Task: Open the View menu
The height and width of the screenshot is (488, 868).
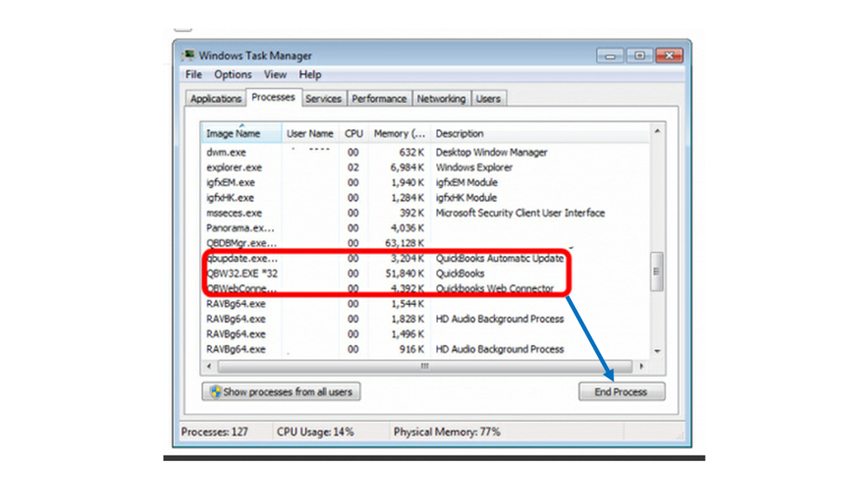Action: [275, 75]
